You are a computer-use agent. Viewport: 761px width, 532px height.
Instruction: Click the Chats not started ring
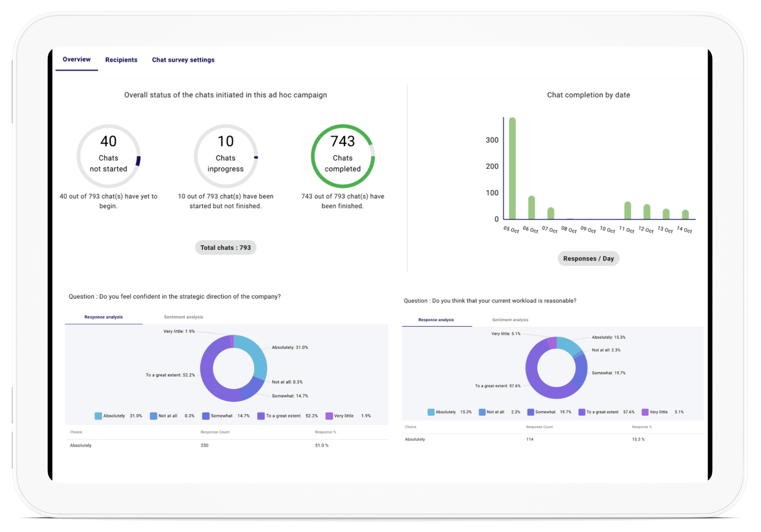click(108, 156)
